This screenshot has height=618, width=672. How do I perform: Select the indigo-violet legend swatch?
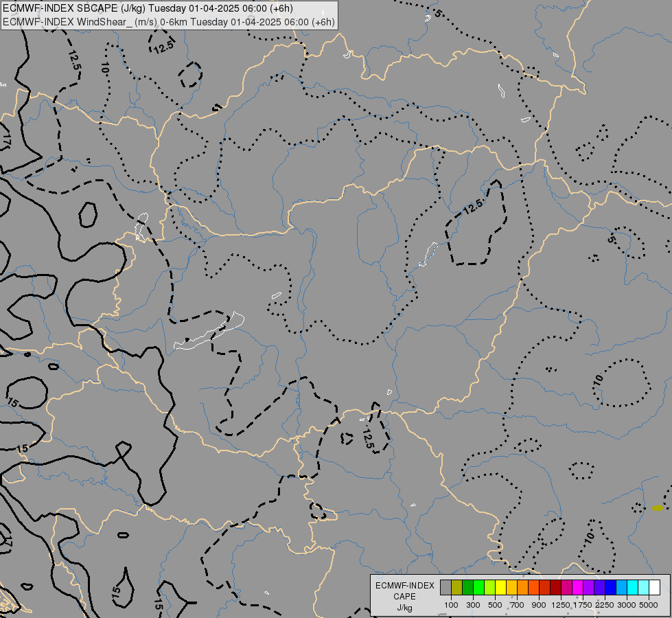coord(600,588)
